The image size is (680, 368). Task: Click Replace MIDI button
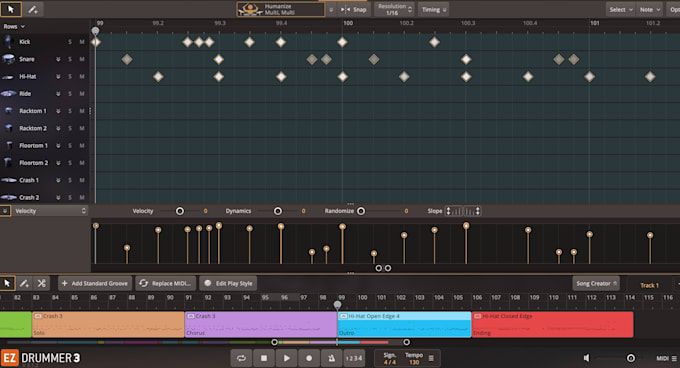(166, 283)
